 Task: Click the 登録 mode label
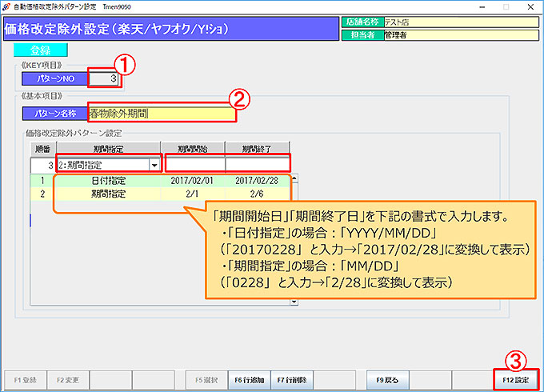41,50
